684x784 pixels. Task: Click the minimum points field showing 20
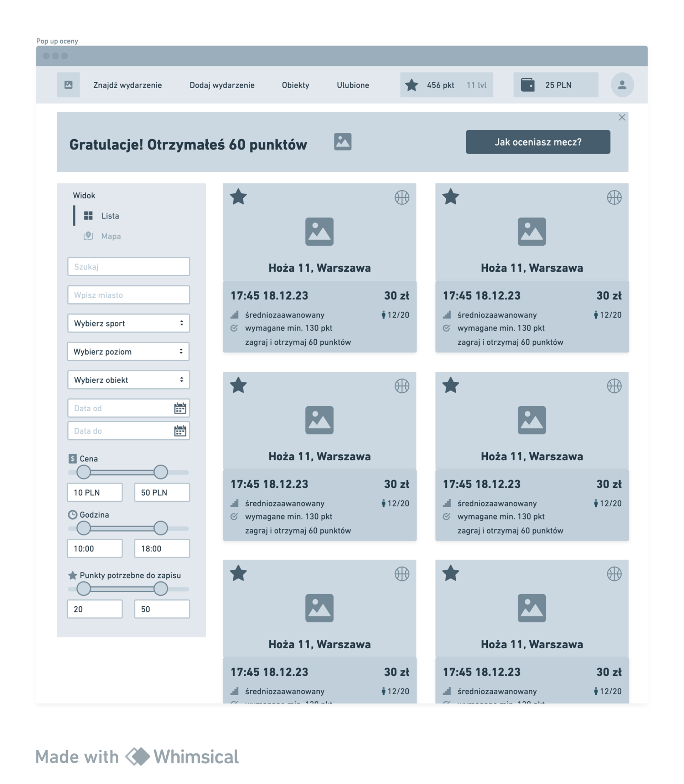[95, 609]
